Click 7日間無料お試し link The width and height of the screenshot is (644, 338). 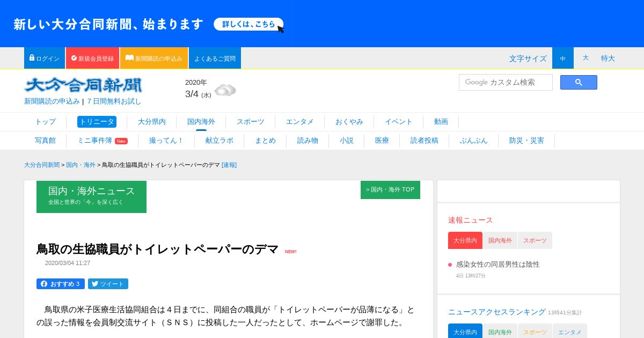[114, 101]
